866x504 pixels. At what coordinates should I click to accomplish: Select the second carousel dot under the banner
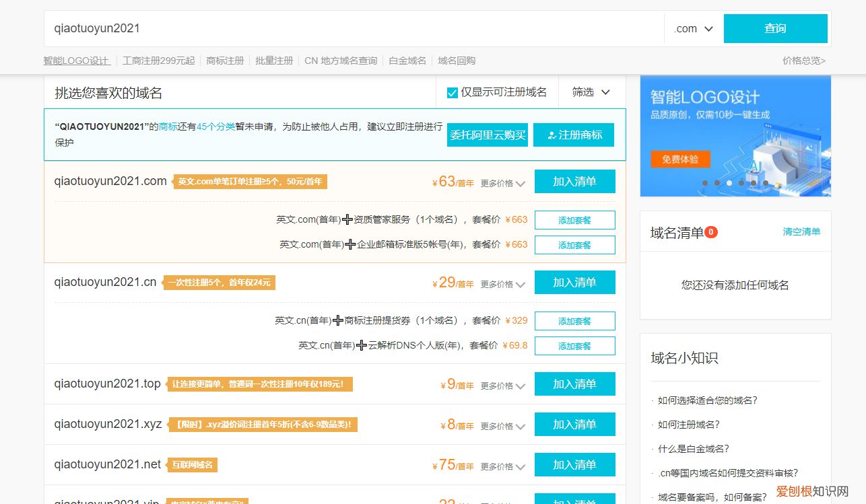717,182
